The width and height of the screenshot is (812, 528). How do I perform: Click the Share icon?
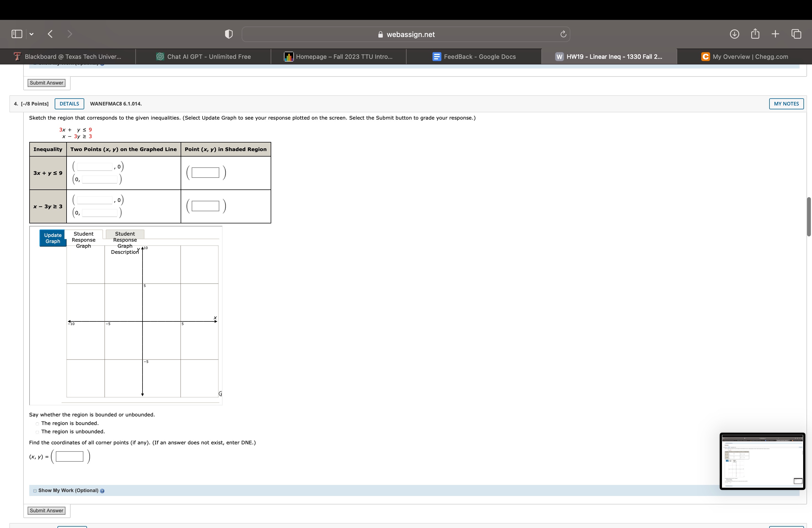pyautogui.click(x=755, y=34)
